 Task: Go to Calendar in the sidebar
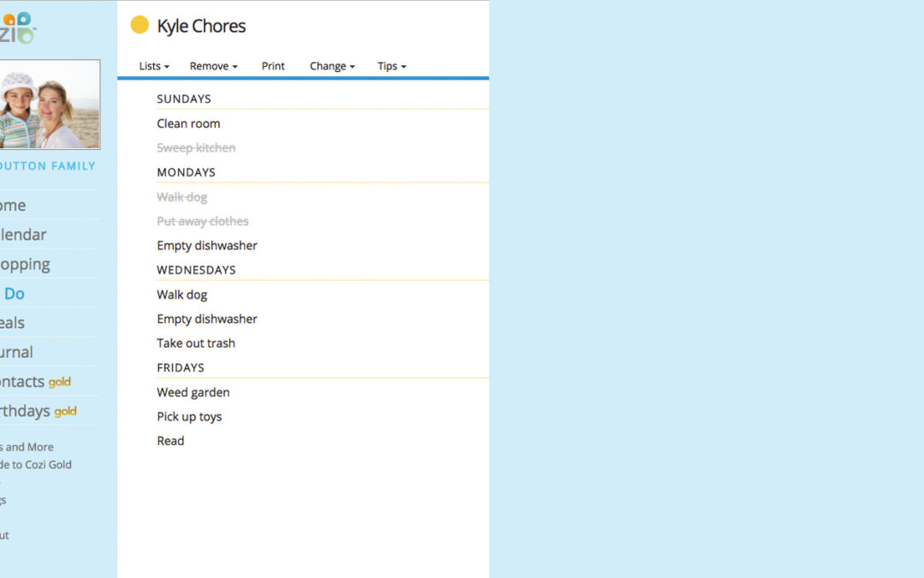click(x=23, y=235)
